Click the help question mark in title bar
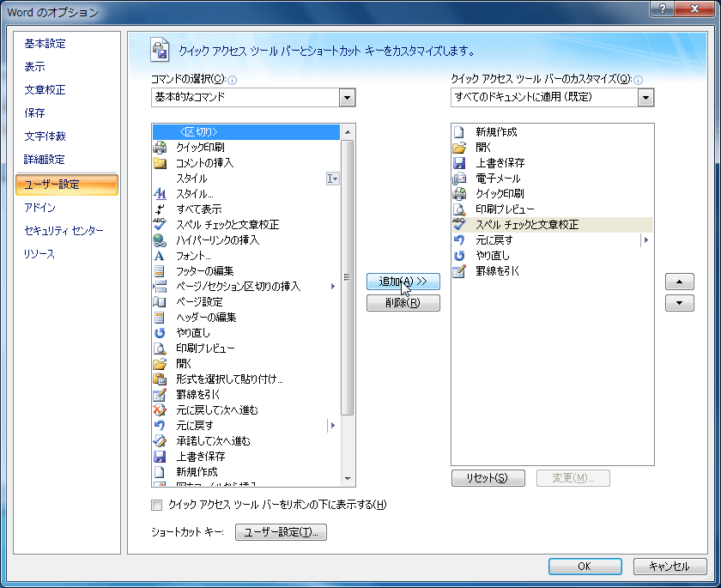 [x=663, y=9]
